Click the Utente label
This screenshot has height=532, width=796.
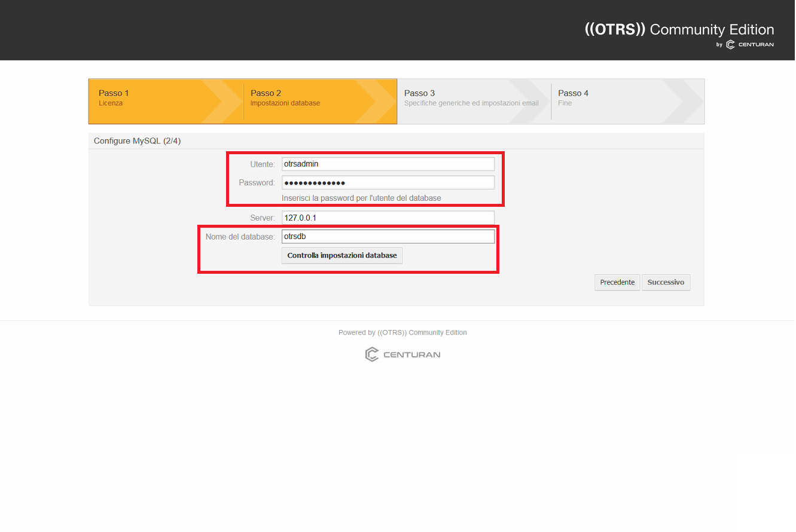point(263,164)
